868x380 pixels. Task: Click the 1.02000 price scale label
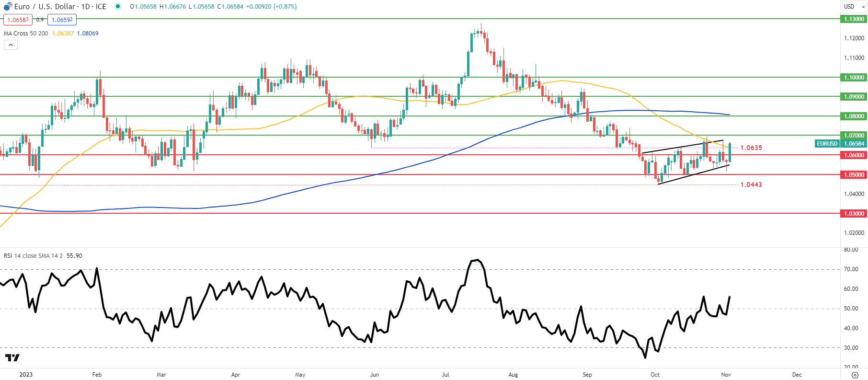(x=854, y=233)
